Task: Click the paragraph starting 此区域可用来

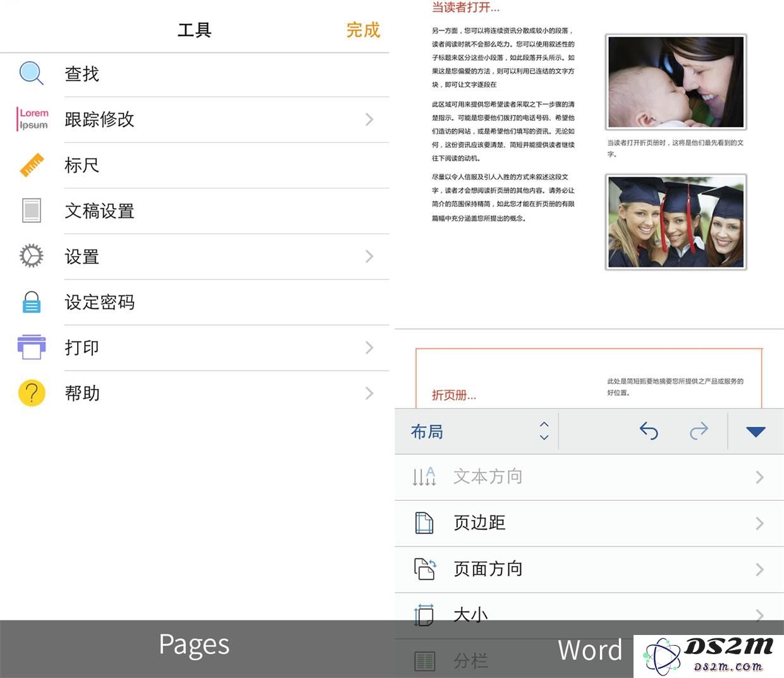Action: tap(503, 131)
